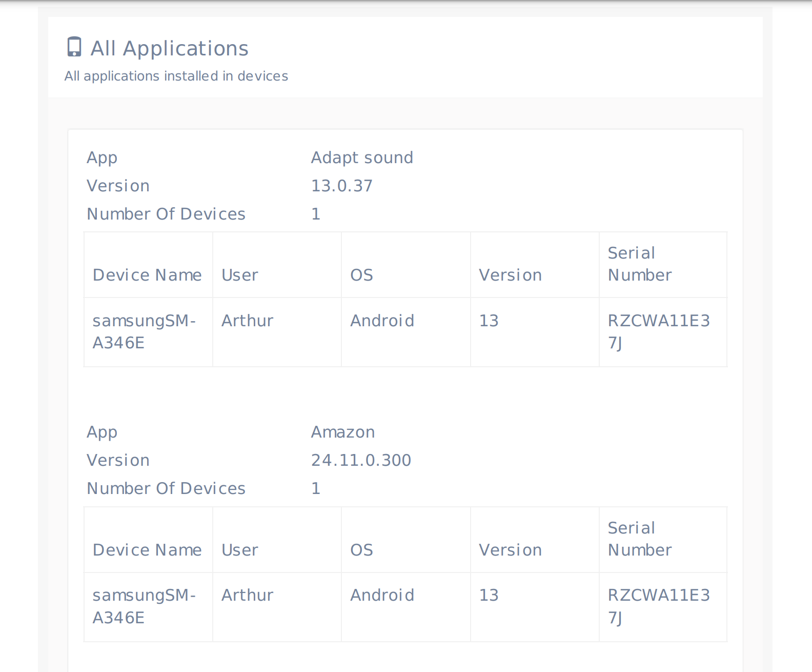812x672 pixels.
Task: Select the Adapt sound app name
Action: (x=362, y=157)
